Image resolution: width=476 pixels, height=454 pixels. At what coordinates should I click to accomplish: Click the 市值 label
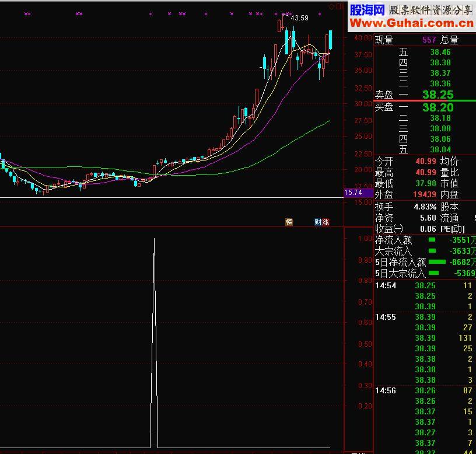click(x=449, y=183)
